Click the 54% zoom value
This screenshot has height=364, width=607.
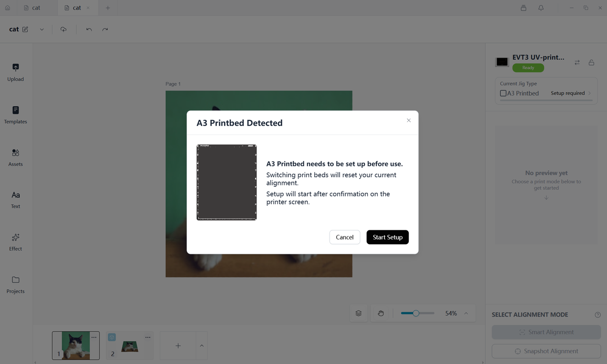[451, 313]
